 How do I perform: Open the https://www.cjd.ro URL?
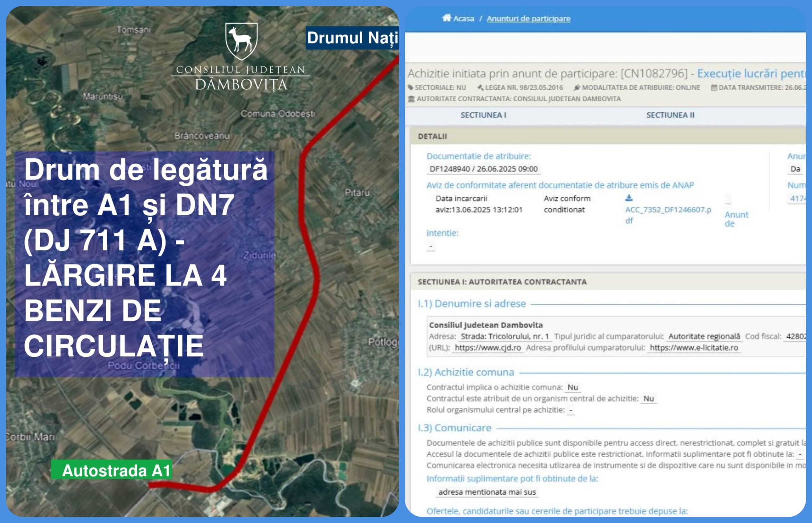488,348
